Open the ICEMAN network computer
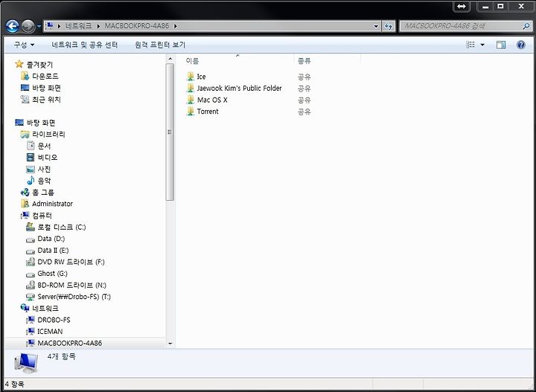The width and height of the screenshot is (536, 392). click(50, 332)
